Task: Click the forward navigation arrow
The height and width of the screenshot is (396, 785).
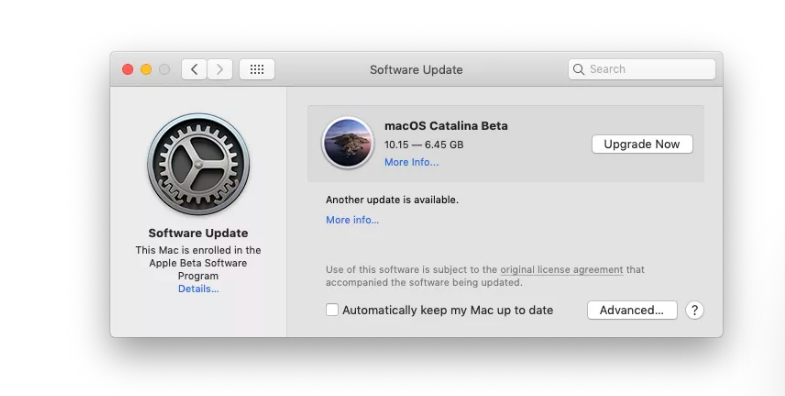Action: pos(220,69)
